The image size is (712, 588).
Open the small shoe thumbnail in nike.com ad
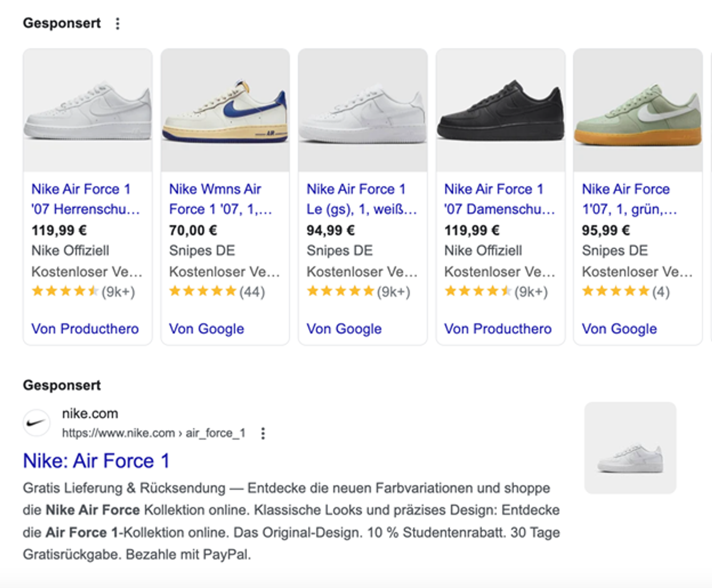pyautogui.click(x=630, y=448)
